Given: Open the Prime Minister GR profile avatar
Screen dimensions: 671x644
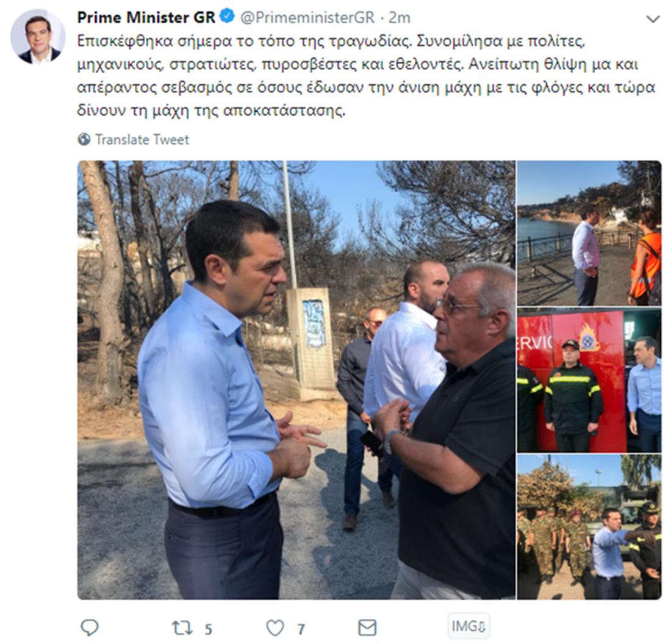Looking at the screenshot, I should coord(38,37).
